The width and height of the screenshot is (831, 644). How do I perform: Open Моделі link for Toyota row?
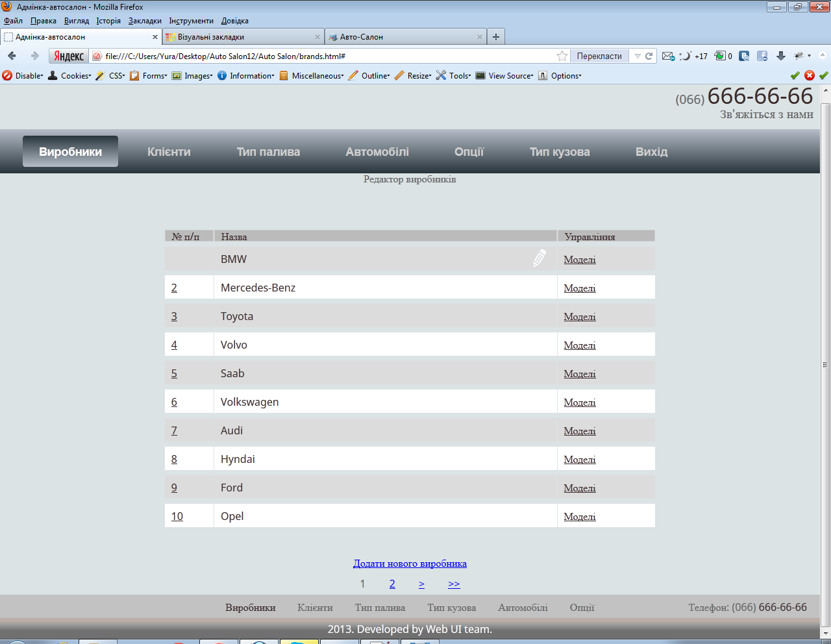(580, 316)
